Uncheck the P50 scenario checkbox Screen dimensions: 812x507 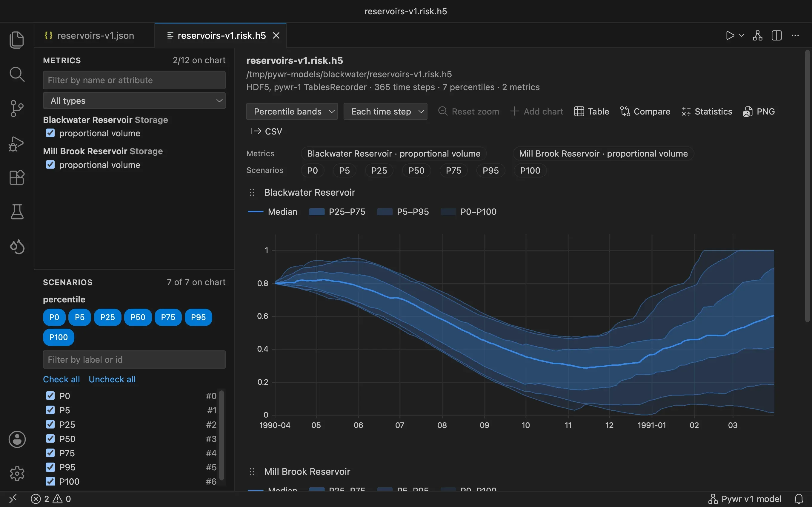tap(50, 439)
